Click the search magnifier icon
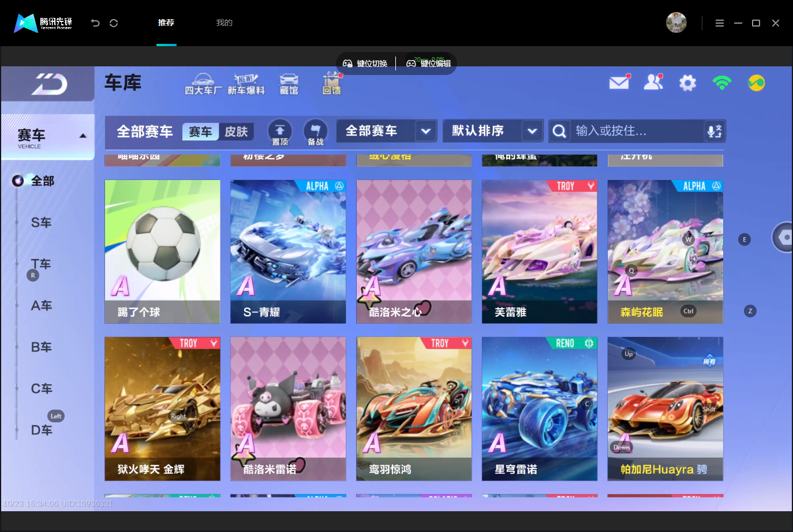Image resolution: width=793 pixels, height=532 pixels. tap(559, 132)
